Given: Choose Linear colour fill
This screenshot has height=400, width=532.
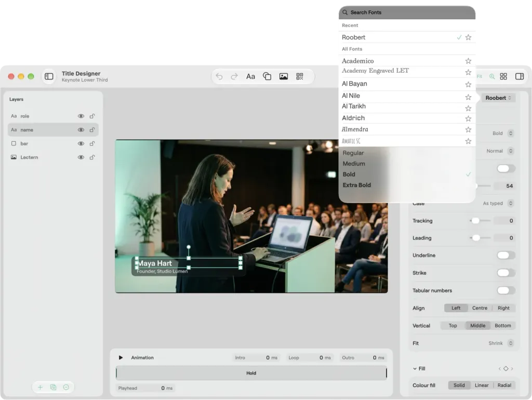Looking at the screenshot, I should pyautogui.click(x=482, y=385).
